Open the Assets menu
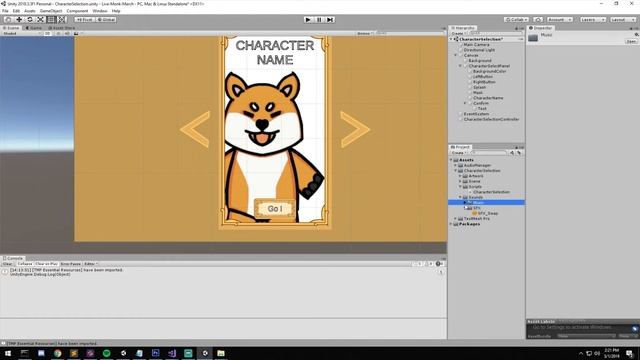The width and height of the screenshot is (640, 360). (30, 11)
